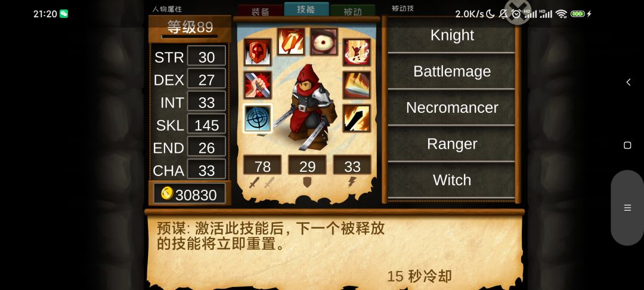The image size is (644, 290).
Task: Open the 装备 equipment tab
Action: (x=261, y=11)
